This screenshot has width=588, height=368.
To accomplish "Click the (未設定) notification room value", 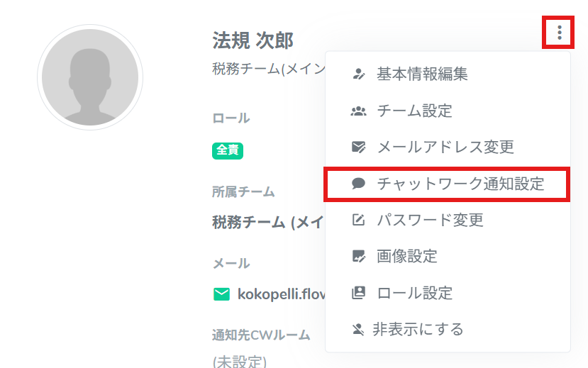I will tap(240, 362).
